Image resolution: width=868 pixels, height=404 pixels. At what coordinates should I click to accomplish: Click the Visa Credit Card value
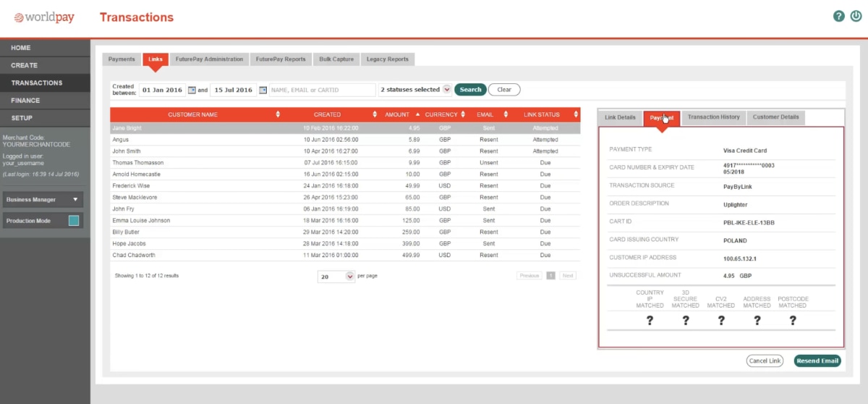pyautogui.click(x=745, y=151)
